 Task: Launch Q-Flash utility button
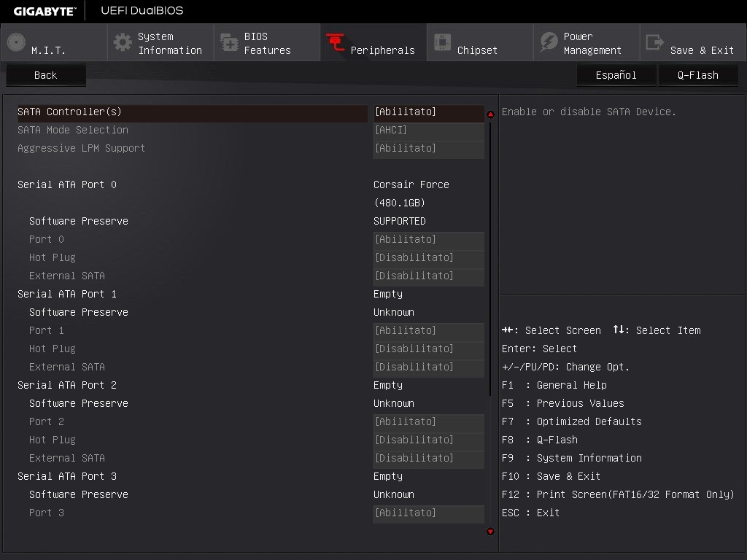[x=697, y=75]
